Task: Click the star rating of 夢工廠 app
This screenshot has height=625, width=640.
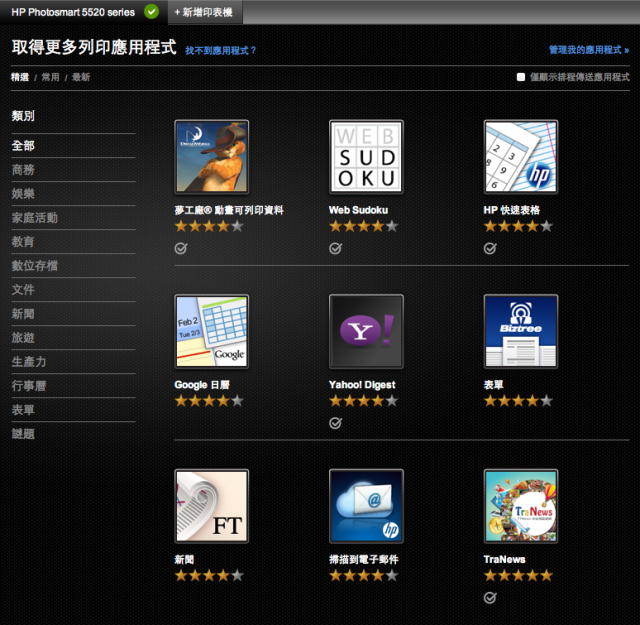Action: tap(209, 226)
